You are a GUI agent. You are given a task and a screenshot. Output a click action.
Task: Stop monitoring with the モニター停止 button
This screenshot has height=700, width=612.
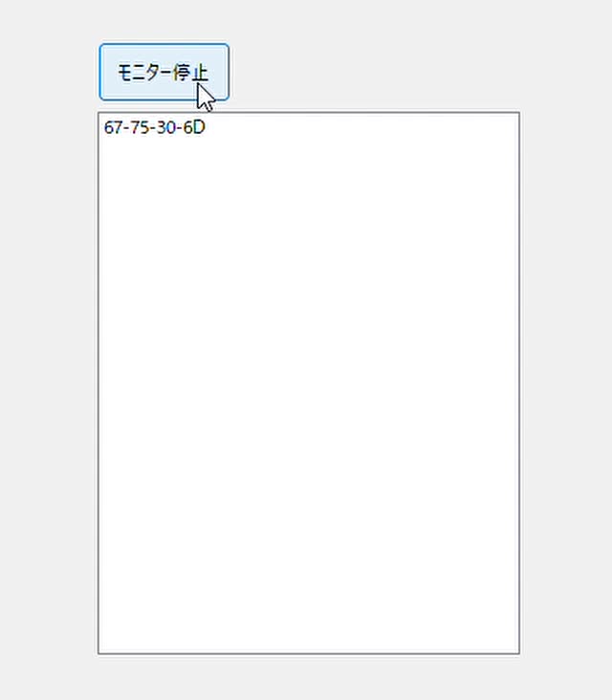coord(164,72)
